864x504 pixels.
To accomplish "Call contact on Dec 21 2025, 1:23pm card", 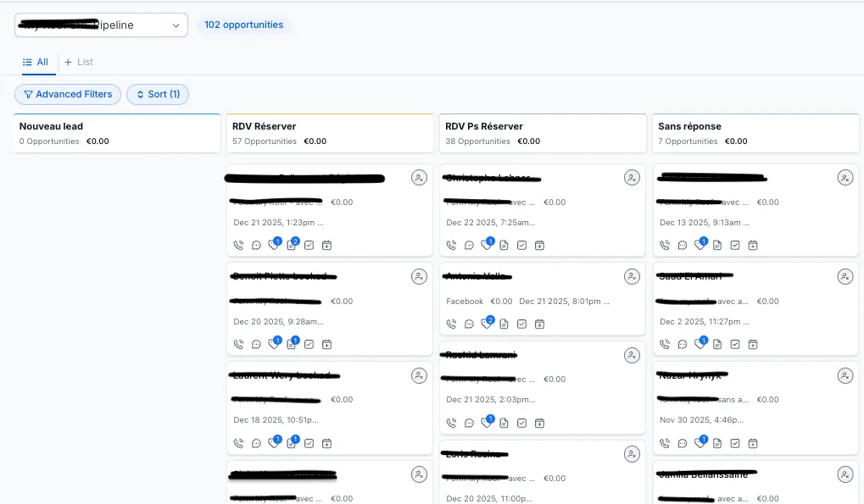I will coord(238,246).
